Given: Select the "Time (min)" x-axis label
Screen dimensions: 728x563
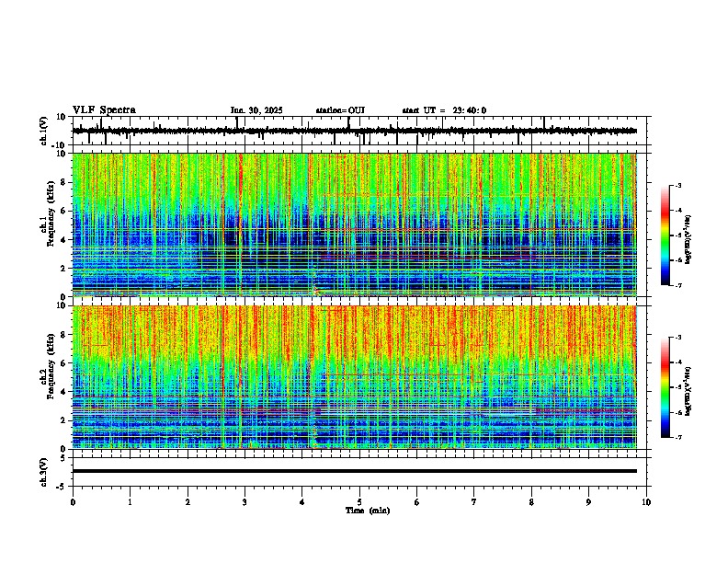Looking at the screenshot, I should click(x=368, y=511).
